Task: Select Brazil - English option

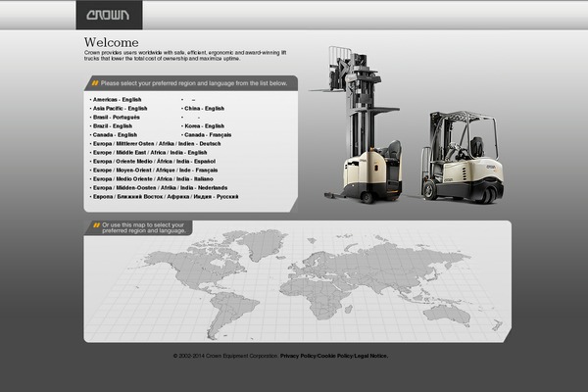Action: (x=113, y=126)
